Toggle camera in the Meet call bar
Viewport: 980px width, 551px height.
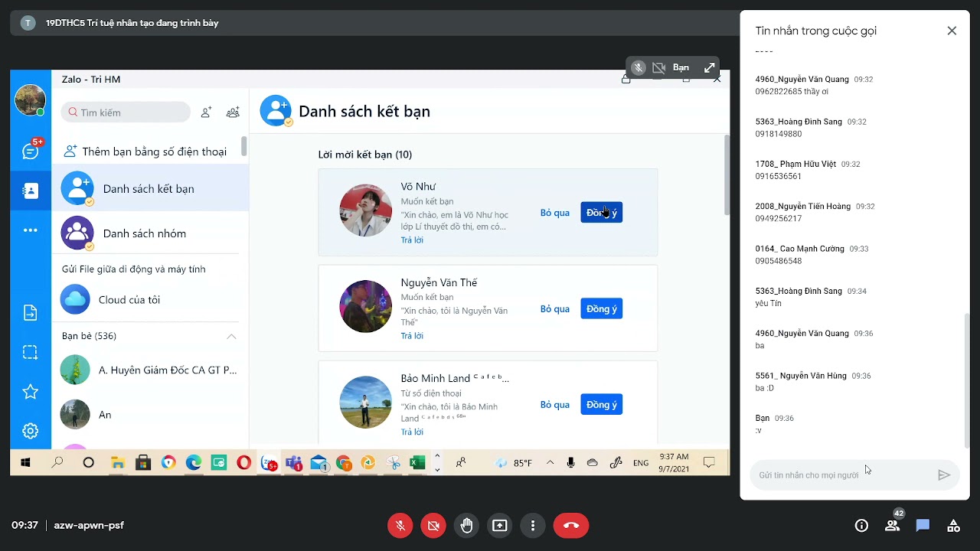433,526
